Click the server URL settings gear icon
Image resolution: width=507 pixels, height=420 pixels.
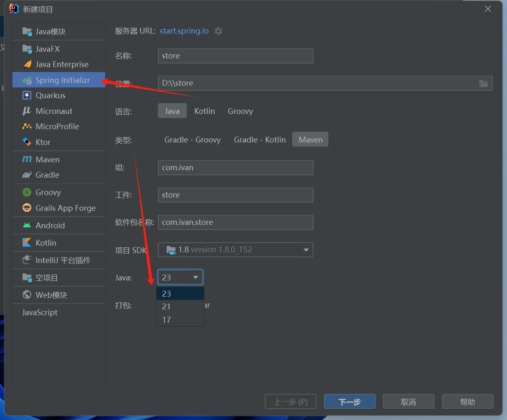[x=218, y=31]
